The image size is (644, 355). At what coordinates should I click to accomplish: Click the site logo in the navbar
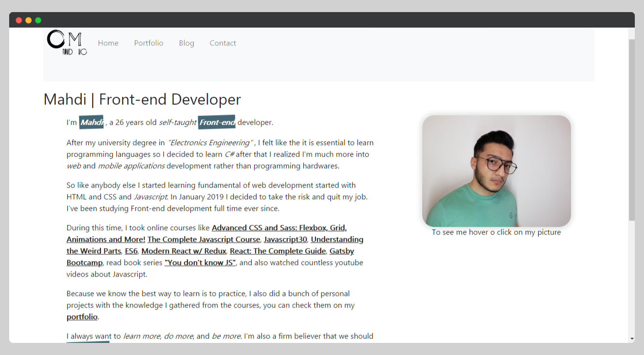tap(67, 43)
